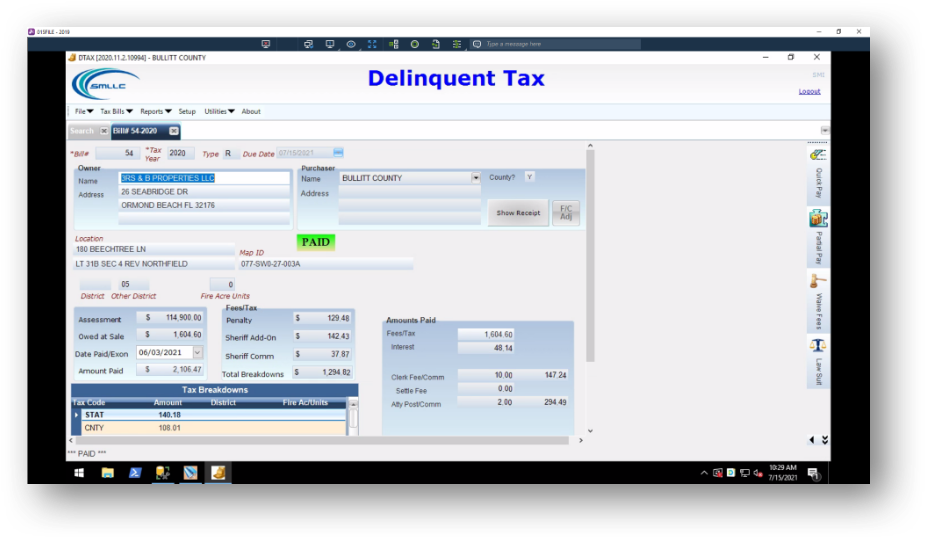Viewport: 926px width, 540px height.
Task: Click the green file transfer panels icon
Action: pyautogui.click(x=393, y=44)
